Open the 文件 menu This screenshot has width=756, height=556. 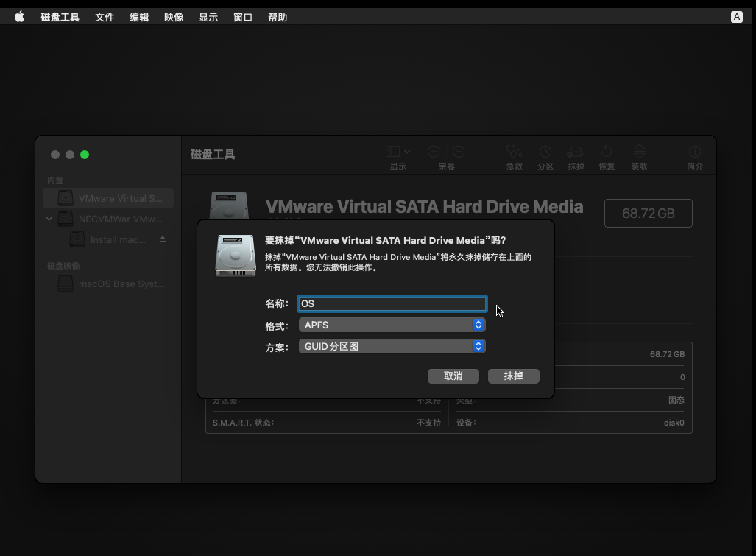(x=104, y=18)
